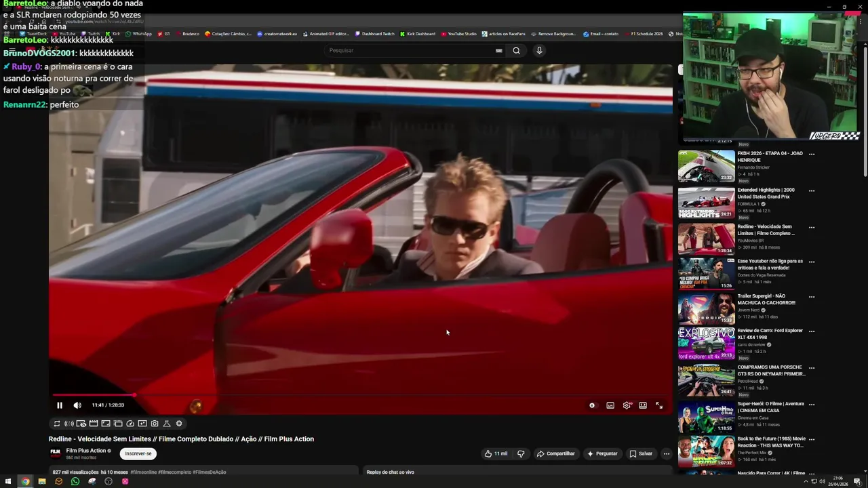The image size is (868, 488).
Task: Open the Kick Dashboard bookmark
Action: click(418, 34)
